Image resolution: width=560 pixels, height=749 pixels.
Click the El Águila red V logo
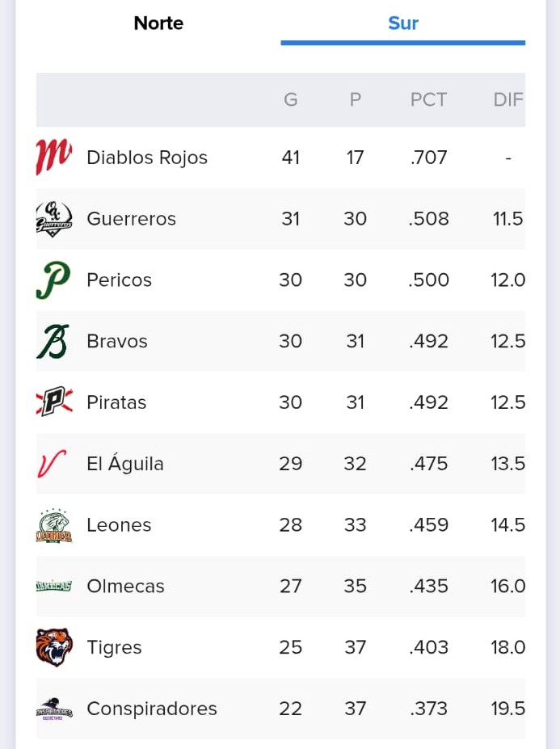52,463
